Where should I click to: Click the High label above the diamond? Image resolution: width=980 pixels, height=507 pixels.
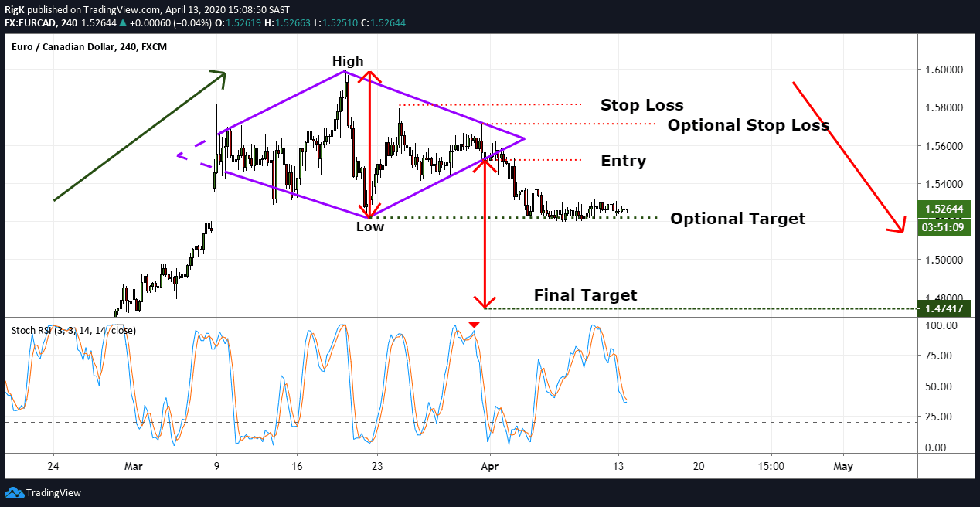pyautogui.click(x=348, y=61)
